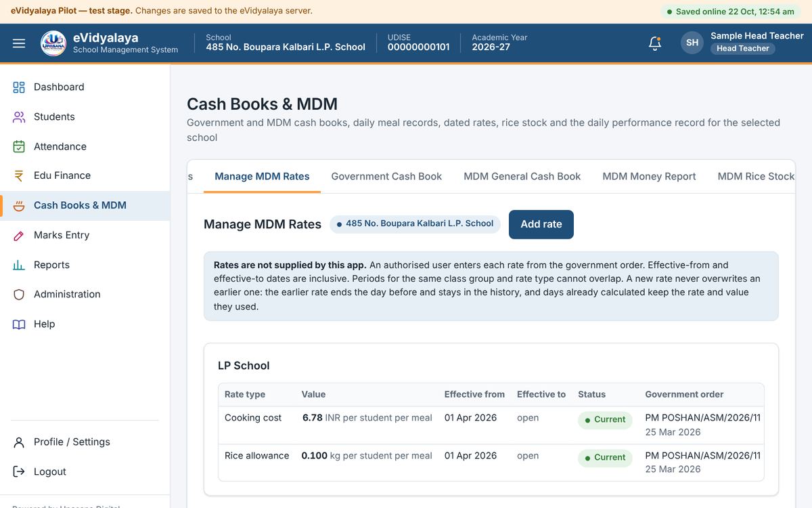This screenshot has height=508, width=812.
Task: Click the Attendance calendar icon
Action: pos(19,147)
